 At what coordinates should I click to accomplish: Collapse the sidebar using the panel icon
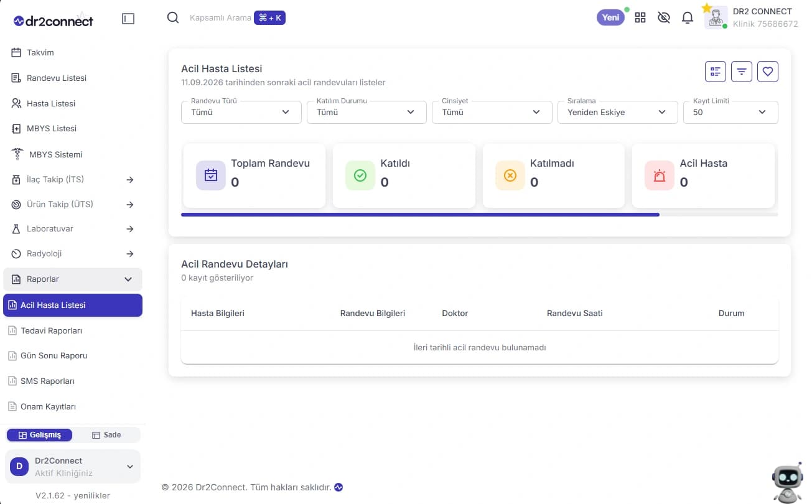click(x=128, y=19)
